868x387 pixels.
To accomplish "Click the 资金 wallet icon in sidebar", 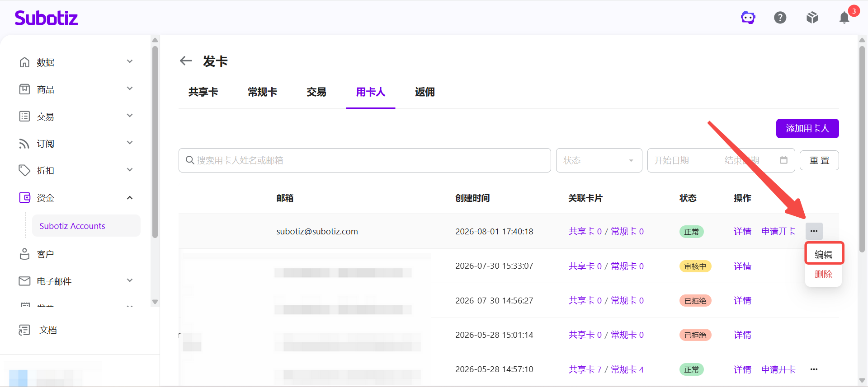I will click(24, 197).
